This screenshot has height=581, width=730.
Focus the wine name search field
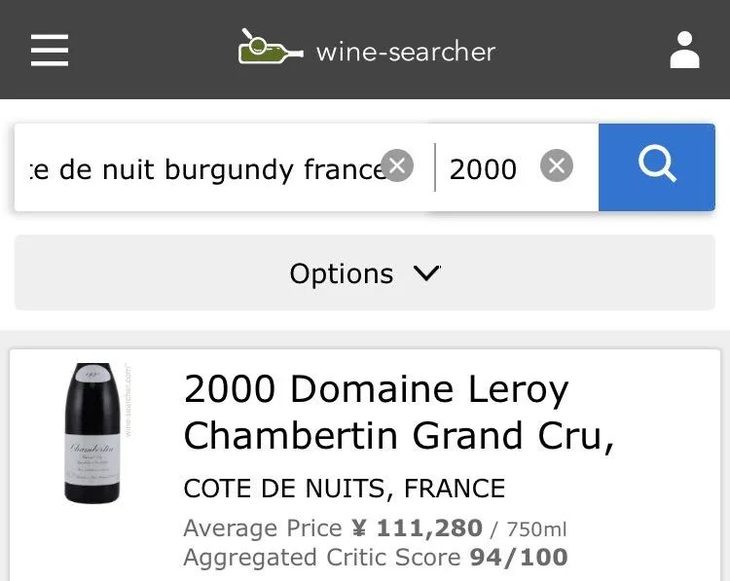pyautogui.click(x=200, y=168)
